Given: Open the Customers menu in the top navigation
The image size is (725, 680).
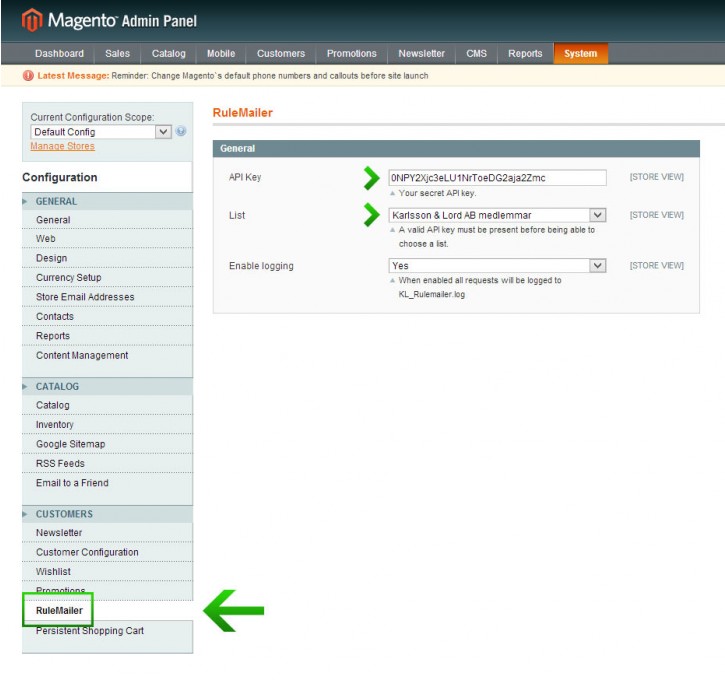Looking at the screenshot, I should click(281, 54).
